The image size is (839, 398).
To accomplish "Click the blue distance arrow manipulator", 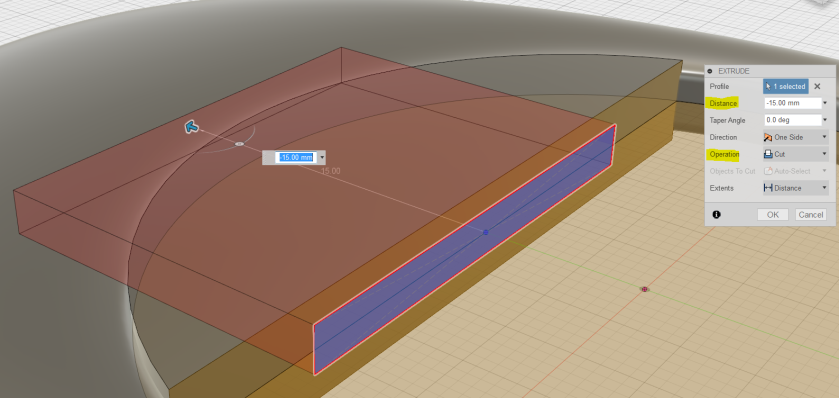I will [x=192, y=127].
